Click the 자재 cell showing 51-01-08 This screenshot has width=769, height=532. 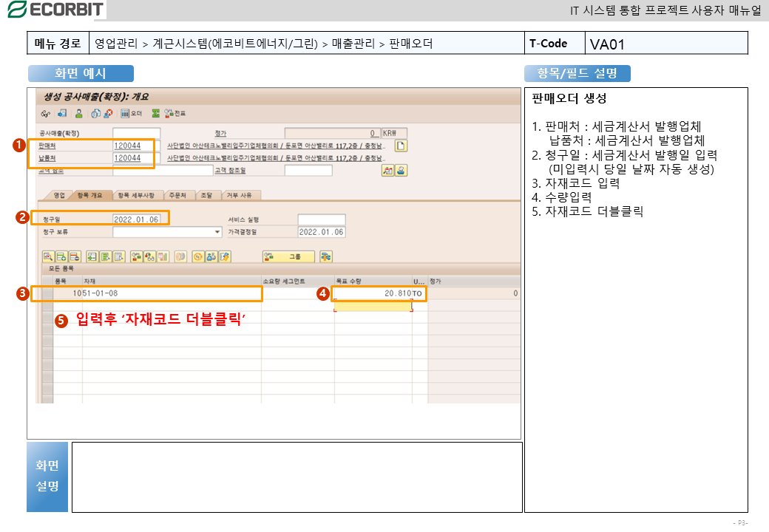click(172, 293)
